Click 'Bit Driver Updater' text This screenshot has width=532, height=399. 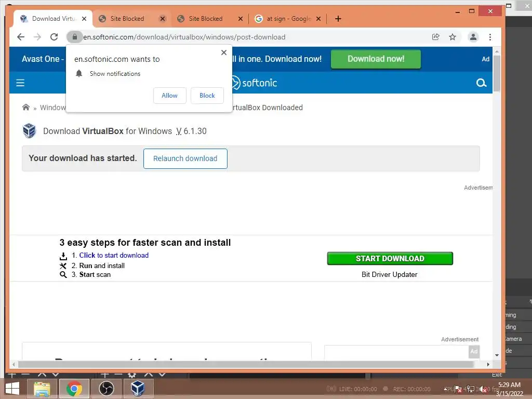pos(390,274)
